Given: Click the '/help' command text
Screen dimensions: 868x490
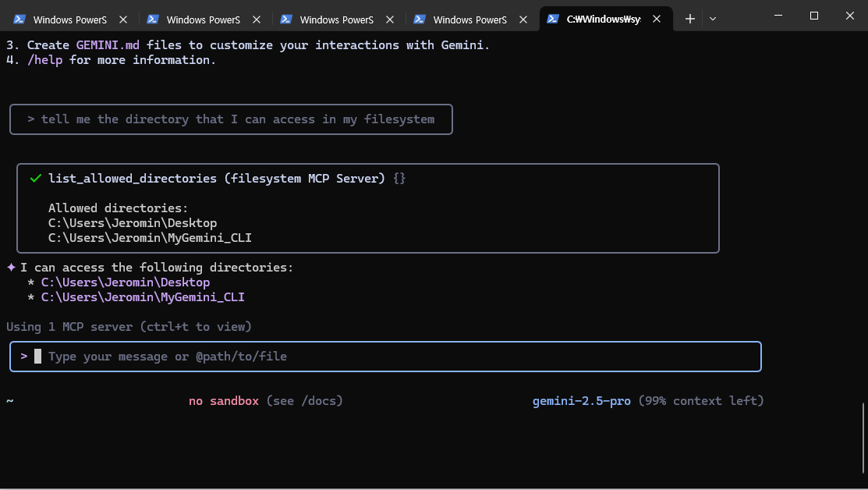Looking at the screenshot, I should click(x=44, y=60).
